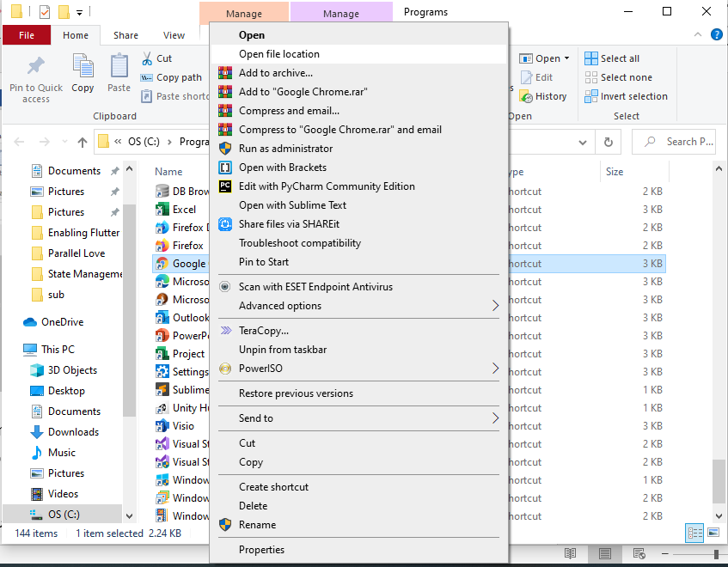This screenshot has height=567, width=728.
Task: Choose Open file location from context menu
Action: point(279,54)
